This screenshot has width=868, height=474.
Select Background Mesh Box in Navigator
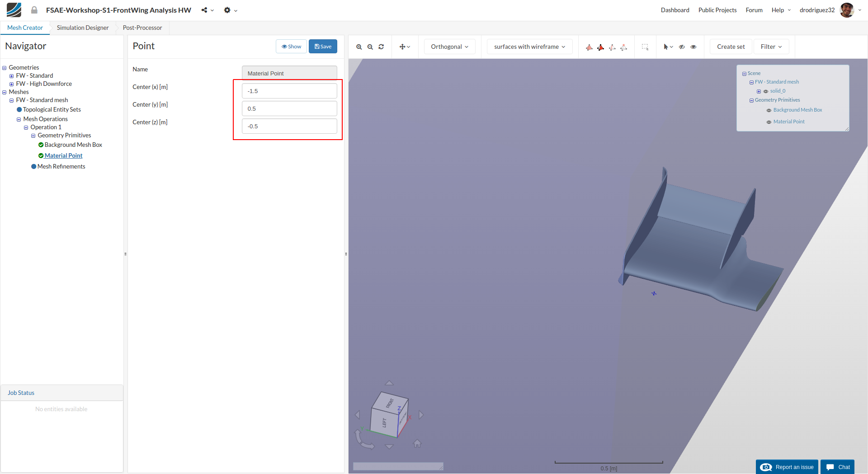pyautogui.click(x=73, y=145)
